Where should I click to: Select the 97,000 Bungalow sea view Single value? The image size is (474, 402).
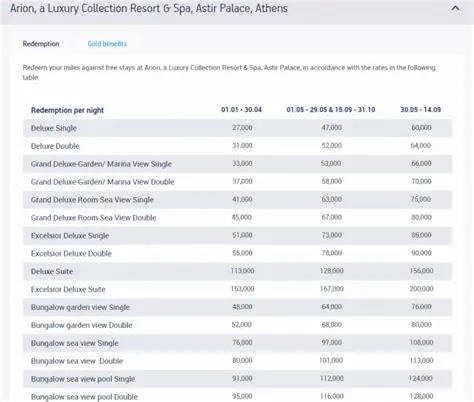click(x=331, y=343)
